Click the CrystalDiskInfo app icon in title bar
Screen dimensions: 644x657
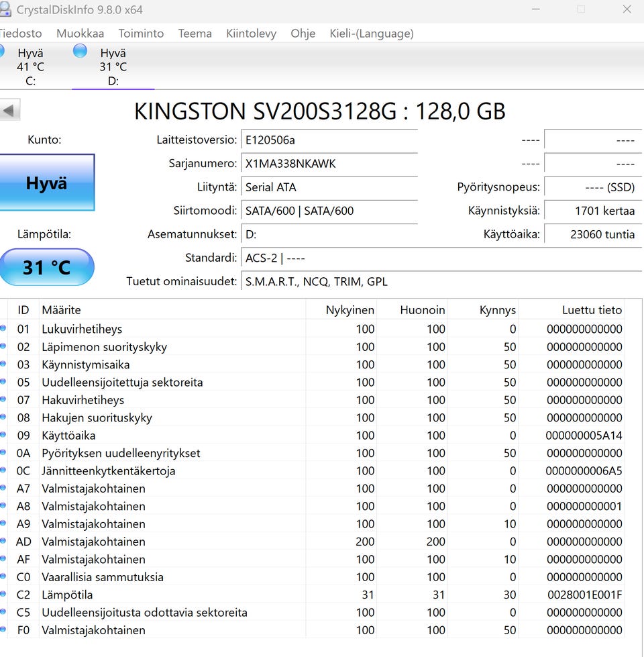[x=4, y=9]
